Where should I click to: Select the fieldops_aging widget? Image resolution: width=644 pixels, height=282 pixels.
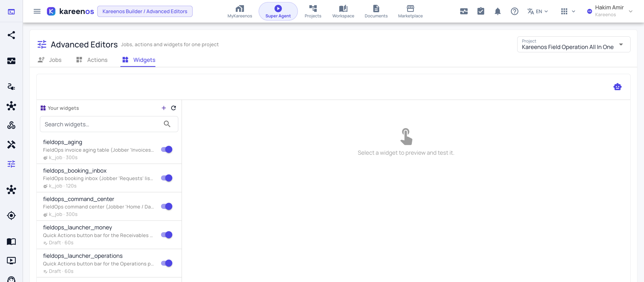[x=109, y=149]
